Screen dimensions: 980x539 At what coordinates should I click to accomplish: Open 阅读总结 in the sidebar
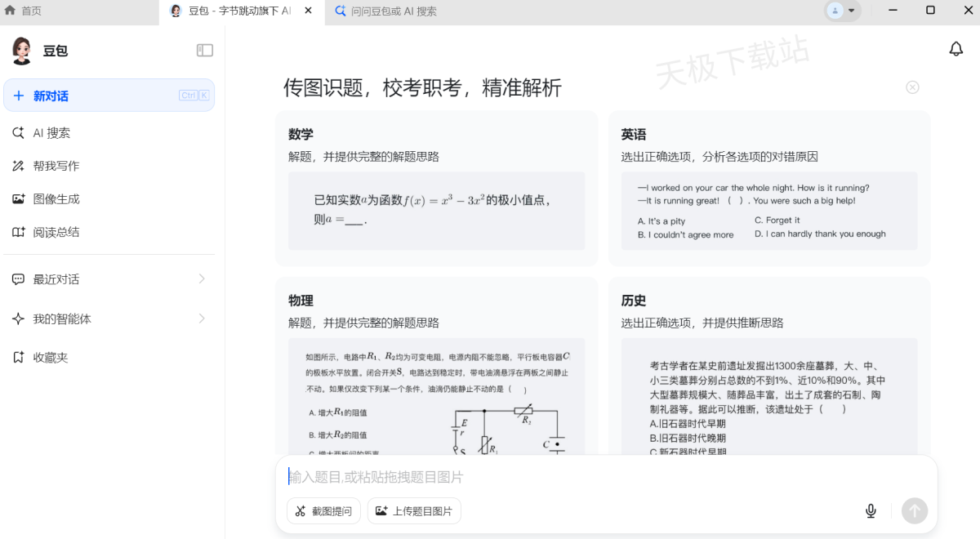109,232
